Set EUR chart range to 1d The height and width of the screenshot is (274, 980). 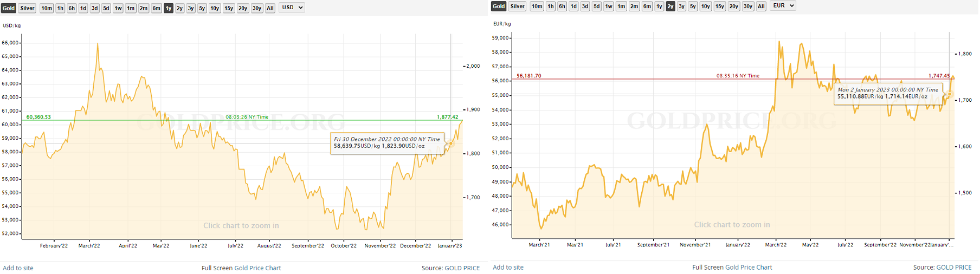(x=573, y=6)
